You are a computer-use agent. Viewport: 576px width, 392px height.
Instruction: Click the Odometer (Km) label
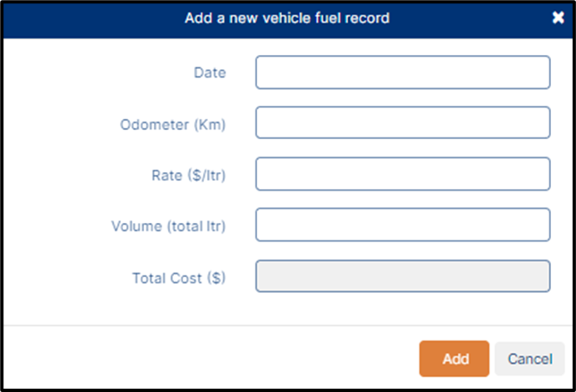pyautogui.click(x=172, y=125)
